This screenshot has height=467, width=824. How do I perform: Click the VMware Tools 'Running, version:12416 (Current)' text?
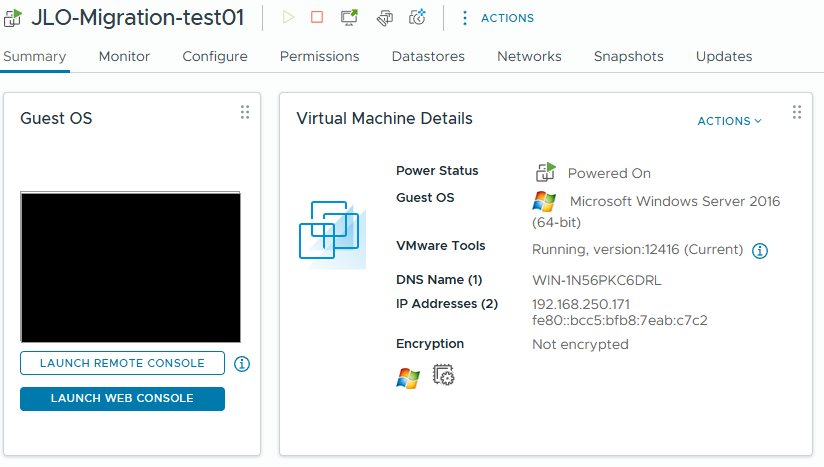(637, 250)
